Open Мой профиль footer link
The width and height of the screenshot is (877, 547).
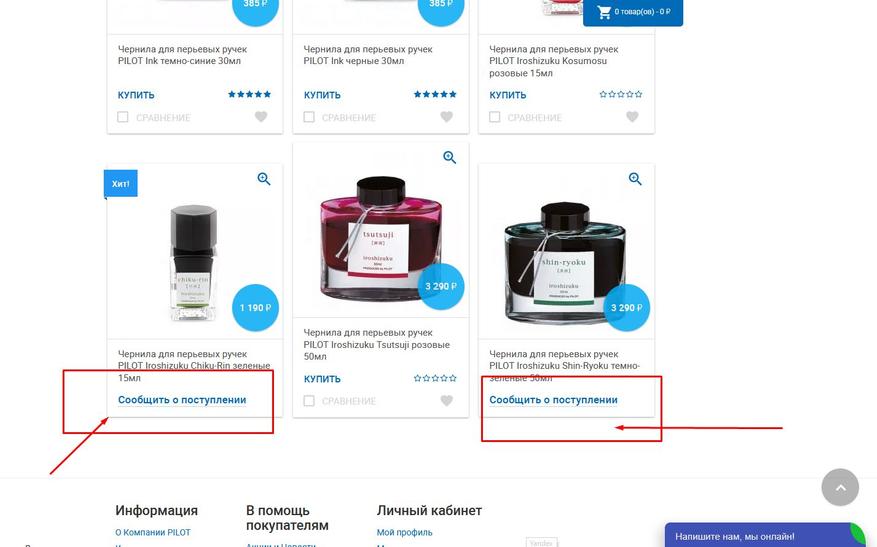pyautogui.click(x=404, y=532)
